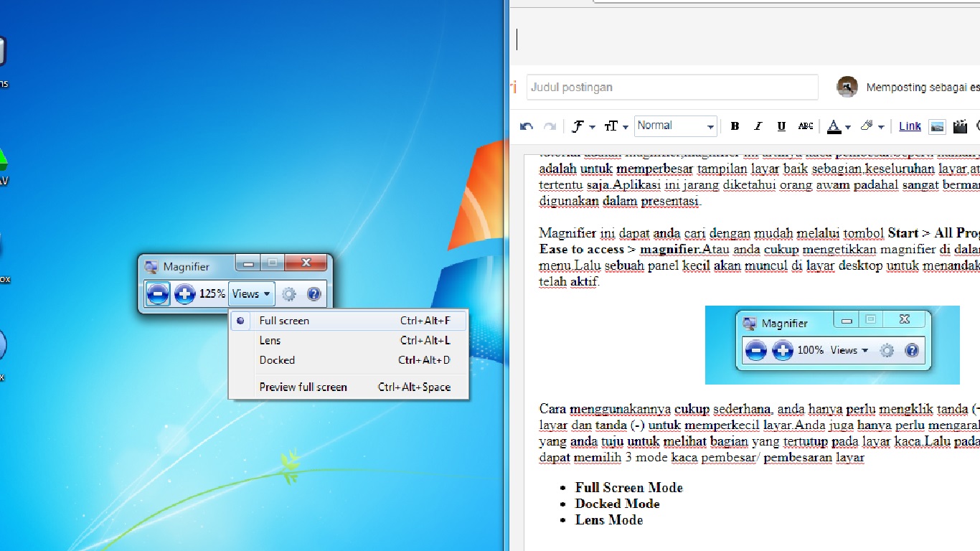This screenshot has width=980, height=551.
Task: Toggle bold formatting in editor toolbar
Action: [x=735, y=126]
